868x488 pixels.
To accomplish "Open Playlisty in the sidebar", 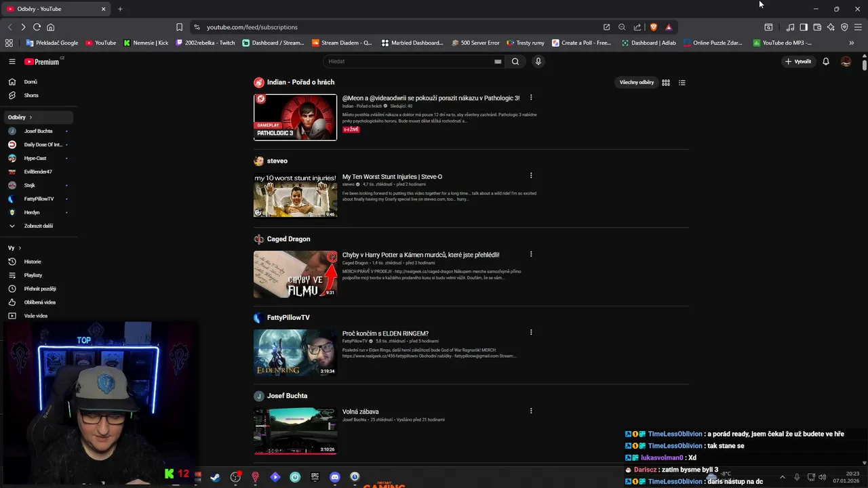I will tap(33, 275).
